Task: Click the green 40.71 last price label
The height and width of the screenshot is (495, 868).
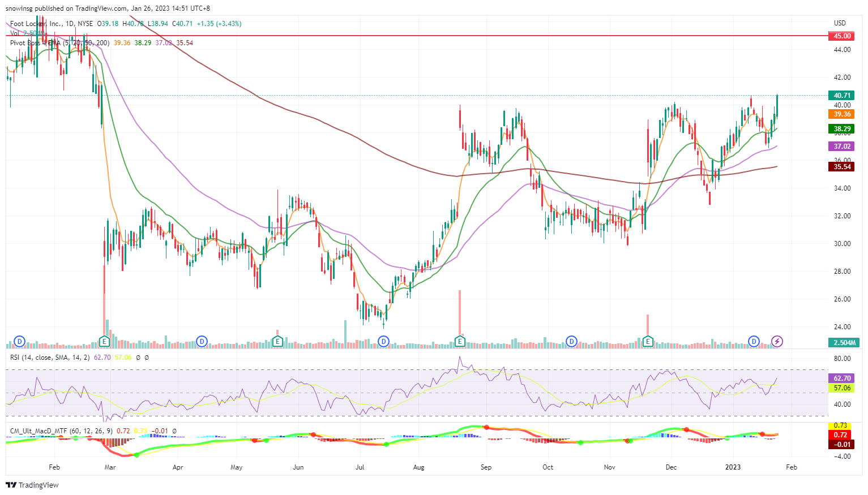Action: point(841,96)
